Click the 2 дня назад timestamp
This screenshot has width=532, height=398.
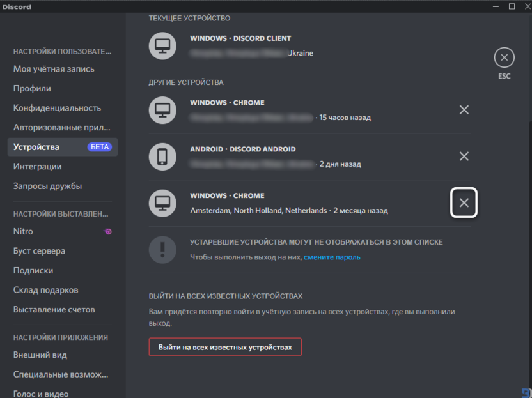click(340, 164)
